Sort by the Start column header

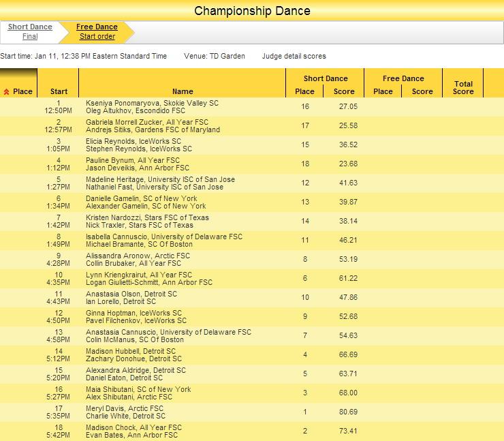coord(59,91)
